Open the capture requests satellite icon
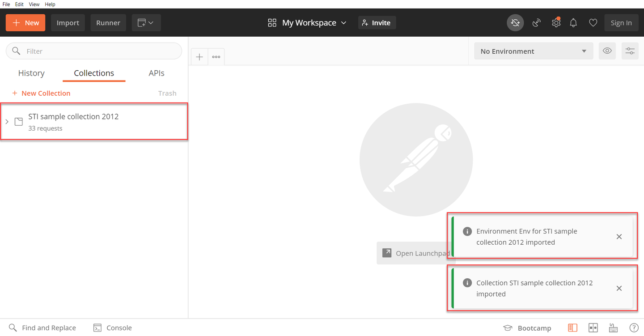Image resolution: width=644 pixels, height=336 pixels. pyautogui.click(x=537, y=23)
